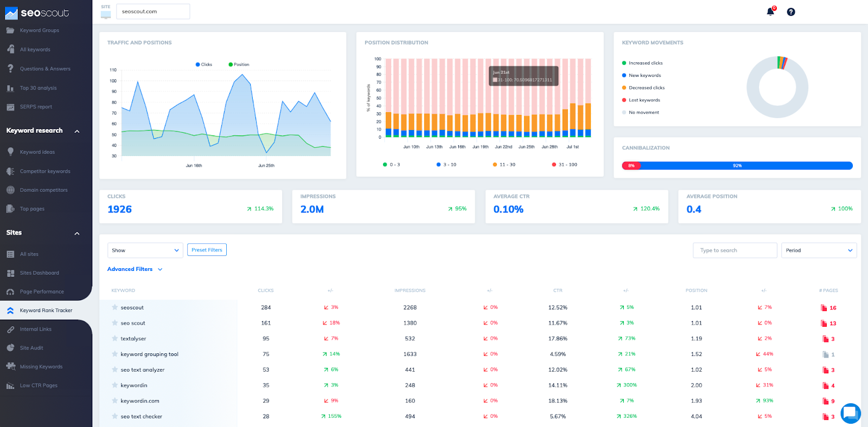The height and width of the screenshot is (427, 868).
Task: Click the All sites icon
Action: [x=10, y=254]
